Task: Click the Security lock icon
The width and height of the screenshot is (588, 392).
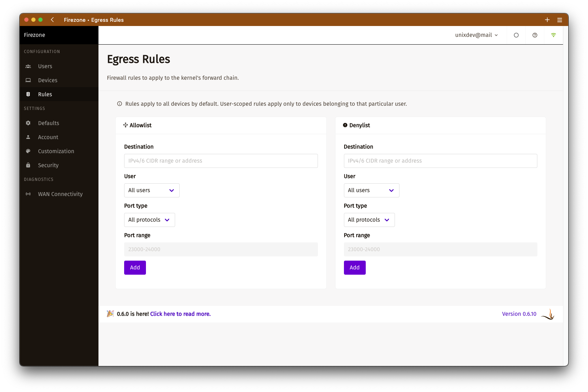Action: tap(28, 165)
